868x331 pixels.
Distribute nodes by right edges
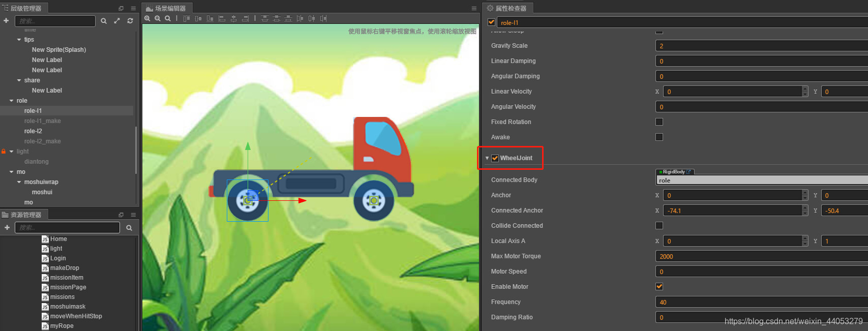323,18
